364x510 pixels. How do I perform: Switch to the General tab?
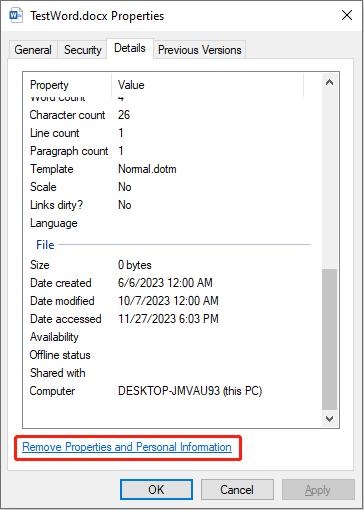(x=33, y=50)
